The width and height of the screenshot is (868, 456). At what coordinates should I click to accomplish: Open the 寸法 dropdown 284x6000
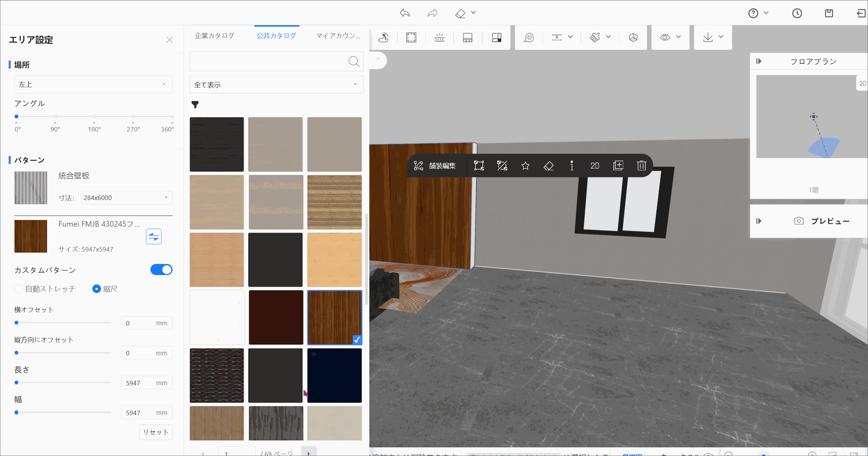(127, 198)
